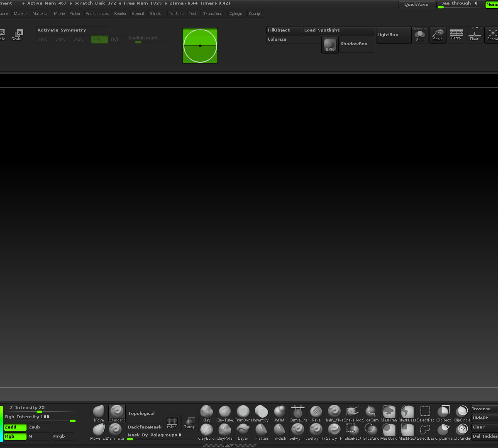The image size is (498, 448).
Task: Pick the SliceRect brush
Action: [x=353, y=432]
